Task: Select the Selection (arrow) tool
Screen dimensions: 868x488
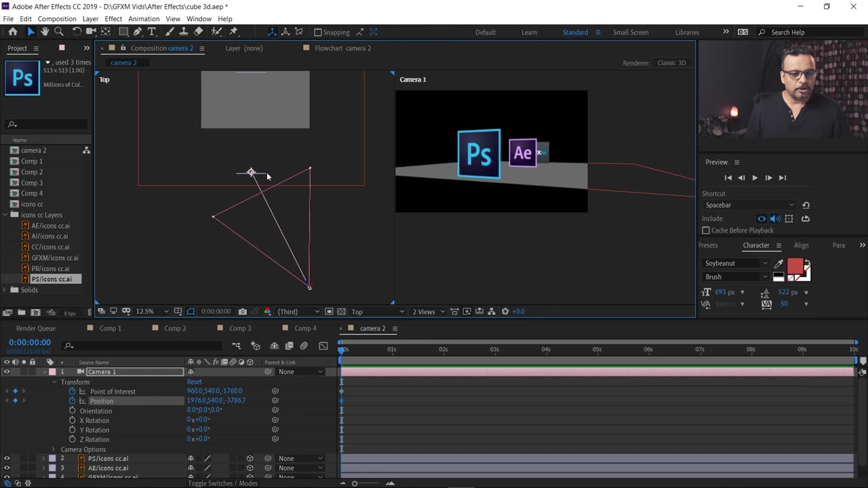Action: point(31,32)
